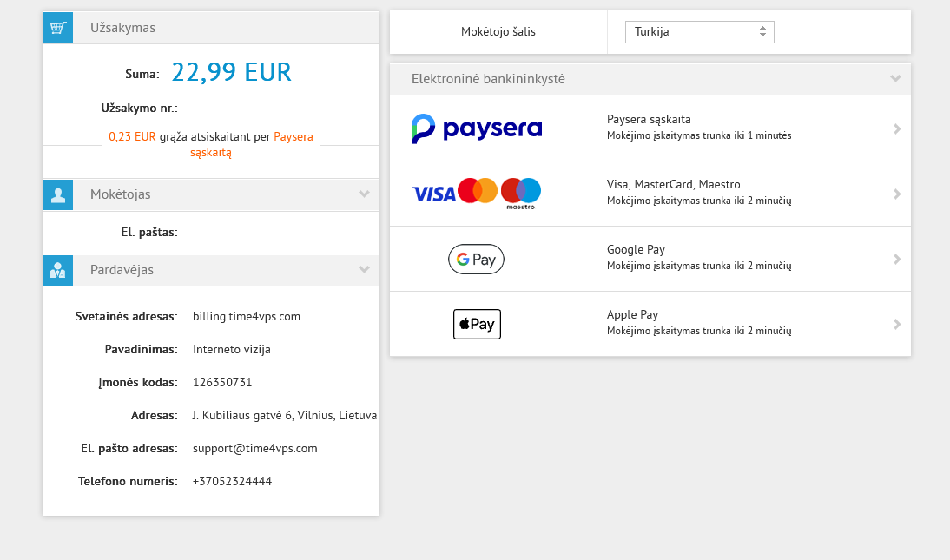
Task: Pay with Visa, MasterCard, Maestro option
Action: click(674, 184)
